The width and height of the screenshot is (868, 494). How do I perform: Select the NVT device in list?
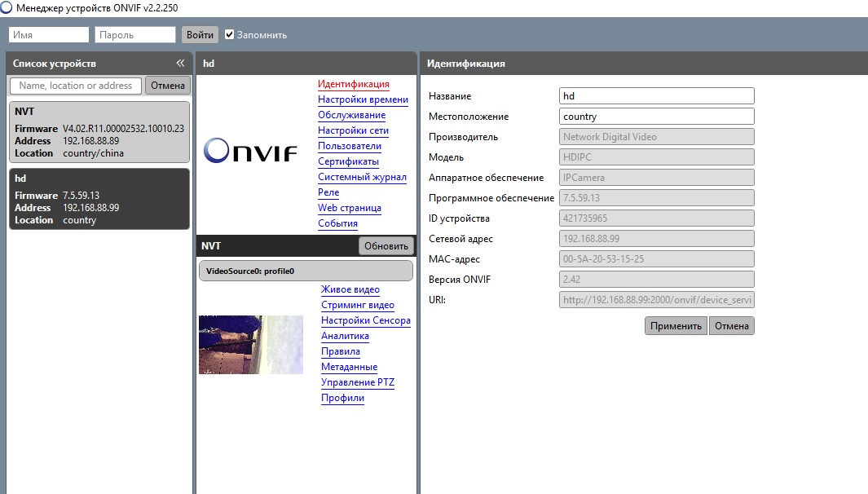point(99,132)
